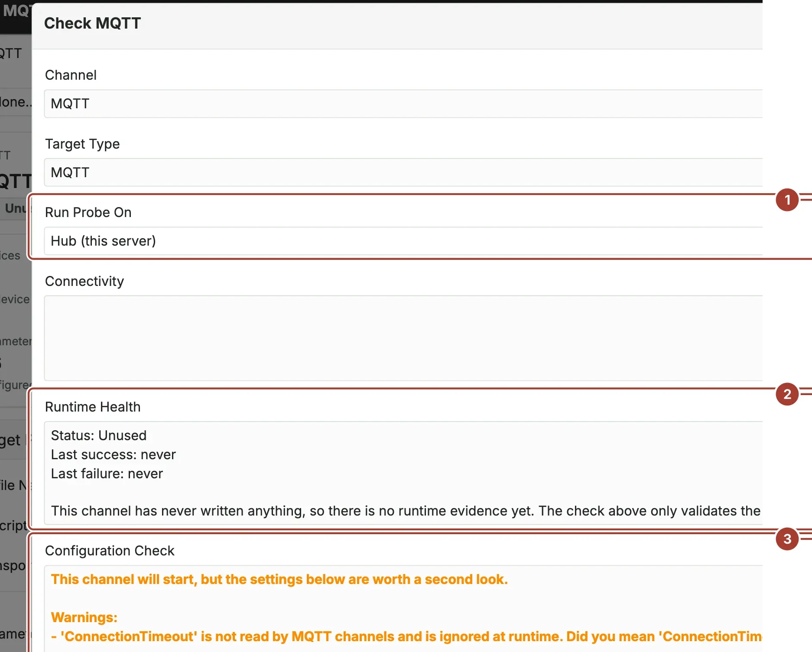Click the 'Channel' label

tap(71, 75)
